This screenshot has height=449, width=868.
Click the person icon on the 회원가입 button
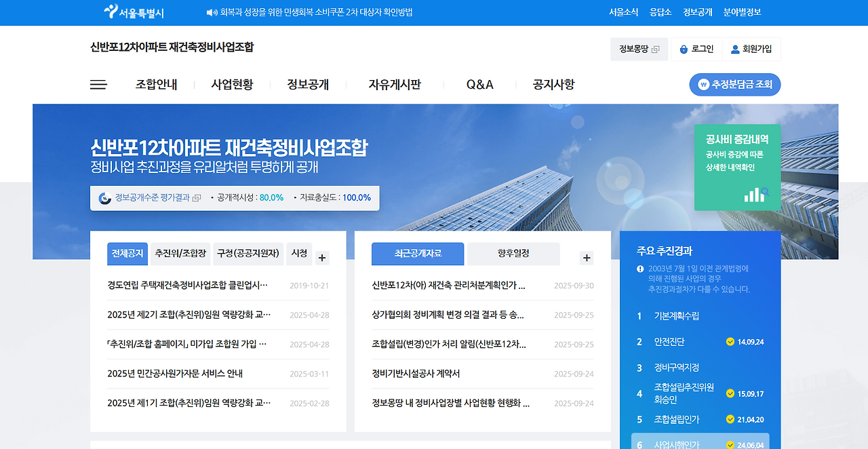[734, 48]
